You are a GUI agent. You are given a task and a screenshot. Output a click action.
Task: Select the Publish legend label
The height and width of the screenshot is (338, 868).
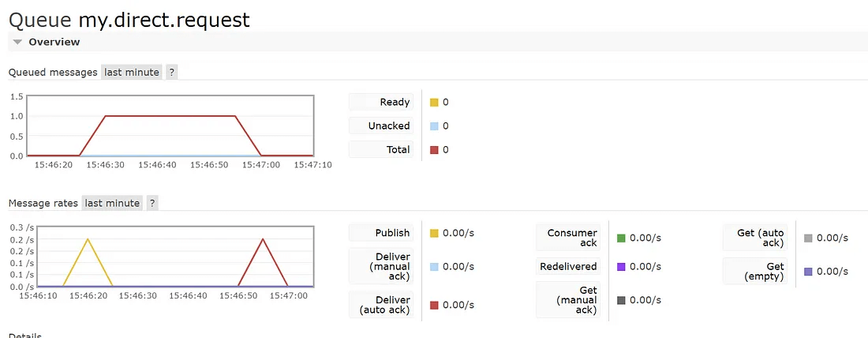click(x=381, y=233)
